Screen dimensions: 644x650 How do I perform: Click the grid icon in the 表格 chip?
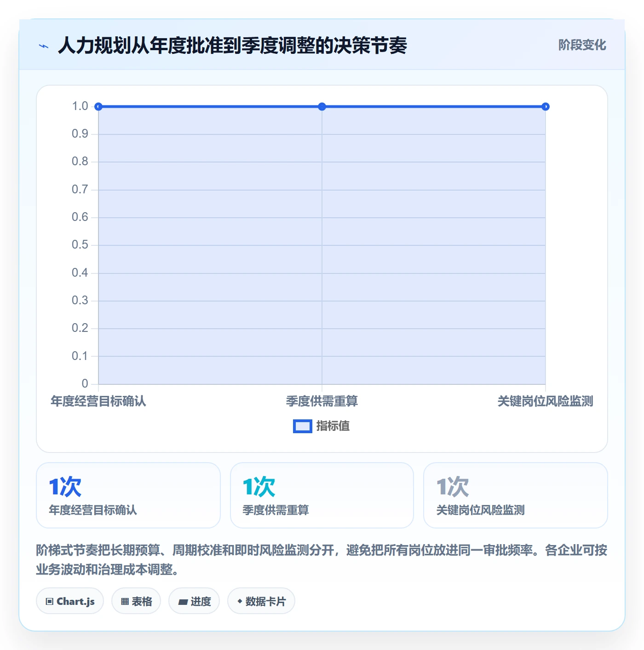tap(125, 602)
